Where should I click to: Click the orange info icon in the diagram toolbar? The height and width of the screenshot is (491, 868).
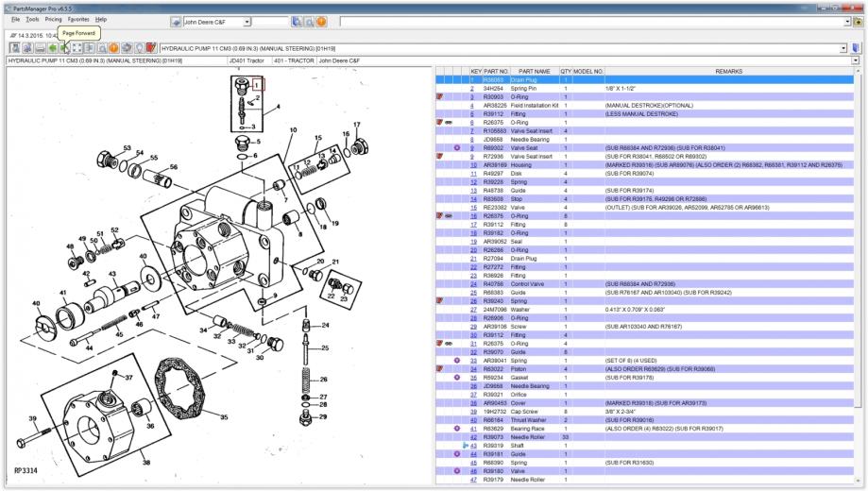coord(113,47)
